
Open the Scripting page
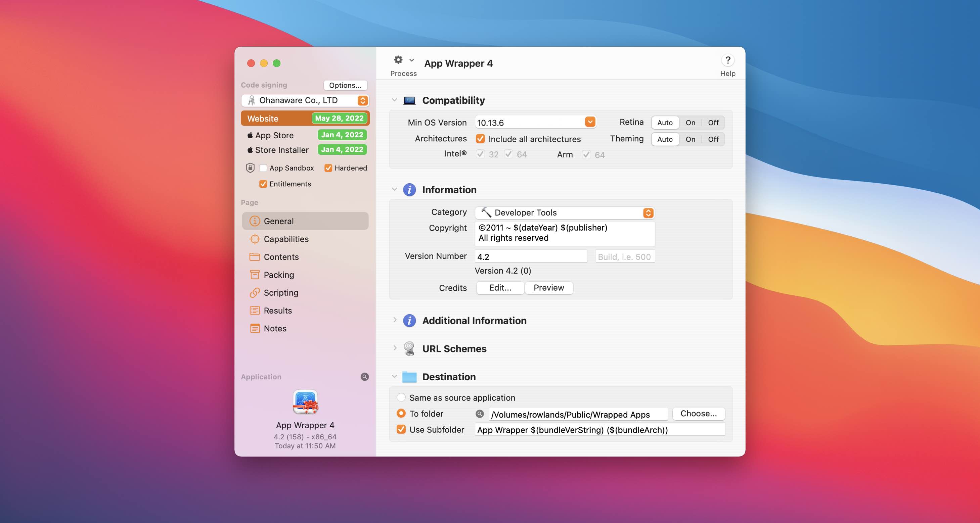(305, 292)
